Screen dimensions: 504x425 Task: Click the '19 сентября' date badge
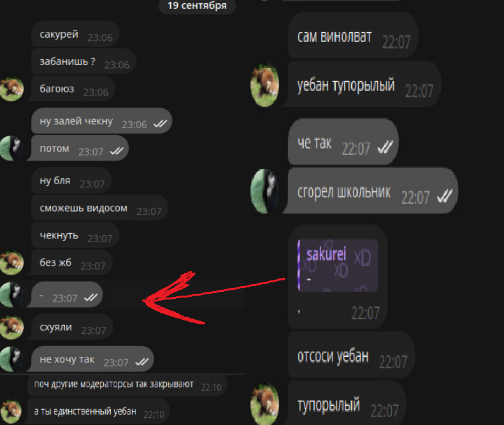click(x=197, y=6)
